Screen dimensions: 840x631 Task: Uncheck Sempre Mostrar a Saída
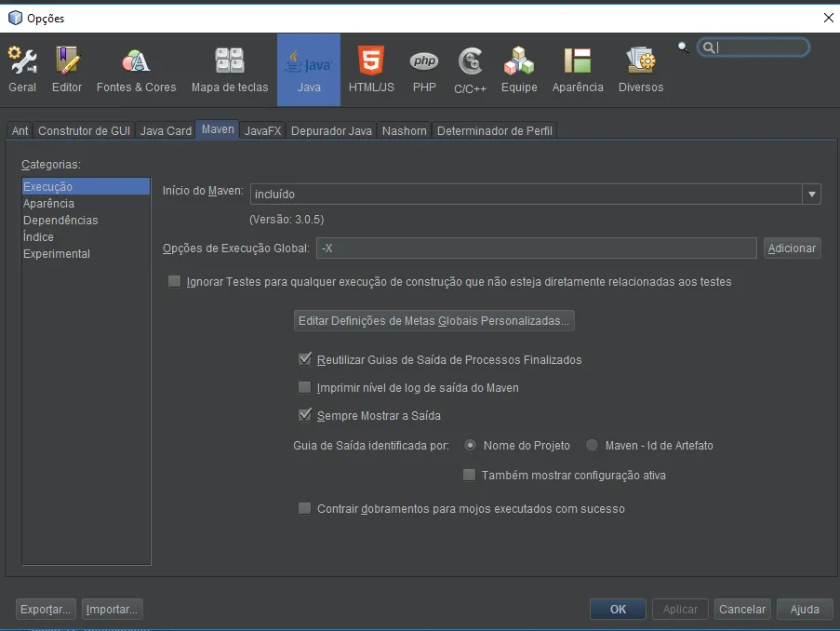tap(305, 416)
